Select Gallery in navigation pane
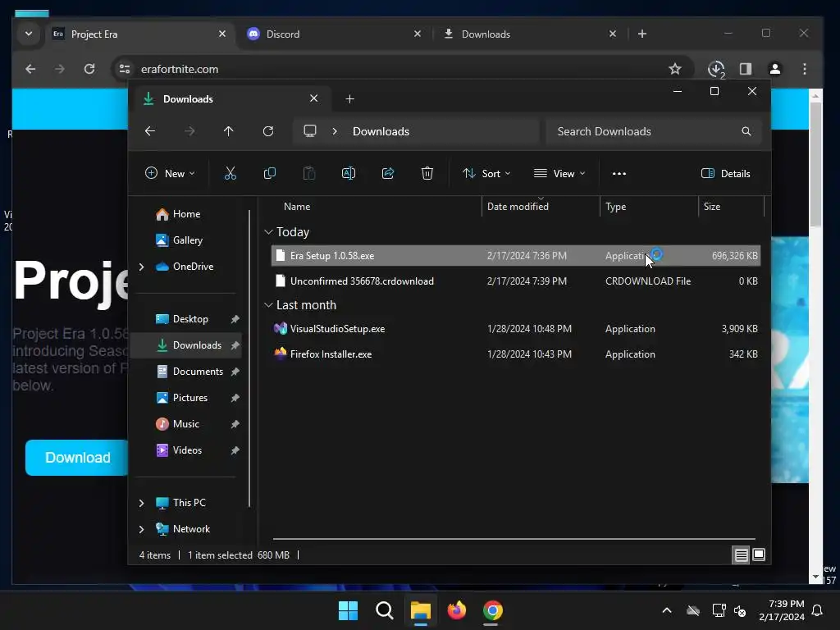 click(188, 240)
